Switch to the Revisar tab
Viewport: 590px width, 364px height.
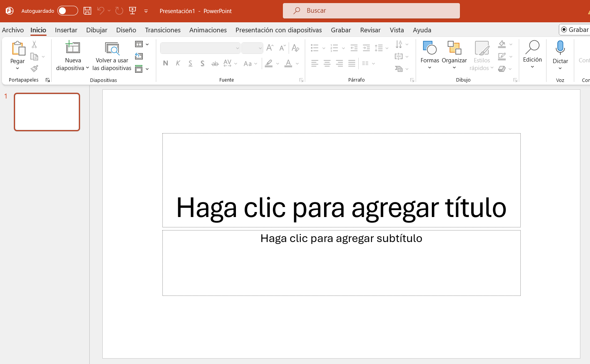pyautogui.click(x=370, y=30)
